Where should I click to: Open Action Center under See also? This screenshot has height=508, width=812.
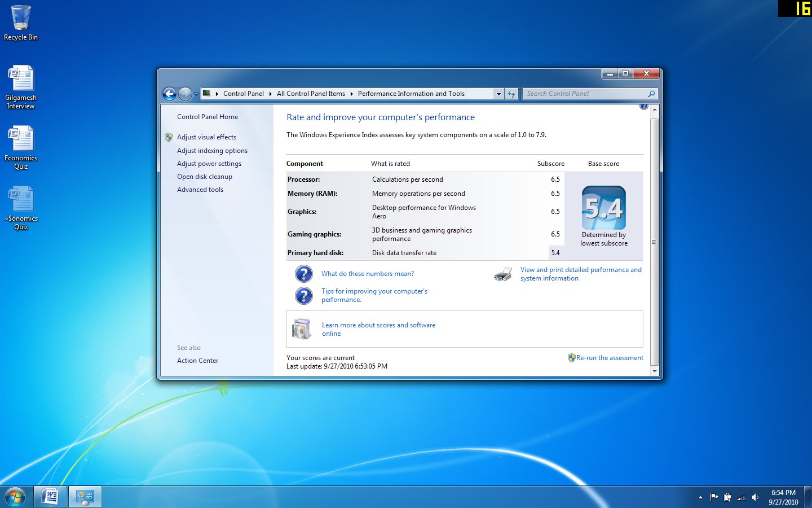197,361
